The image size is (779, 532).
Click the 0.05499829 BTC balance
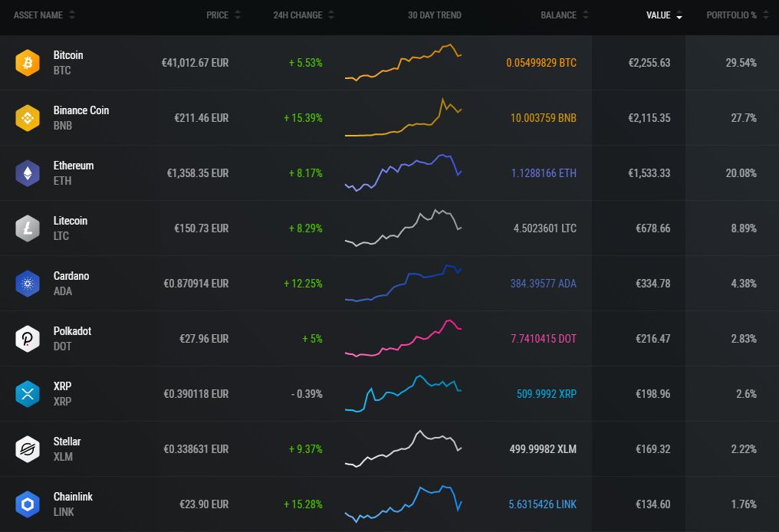(x=541, y=63)
